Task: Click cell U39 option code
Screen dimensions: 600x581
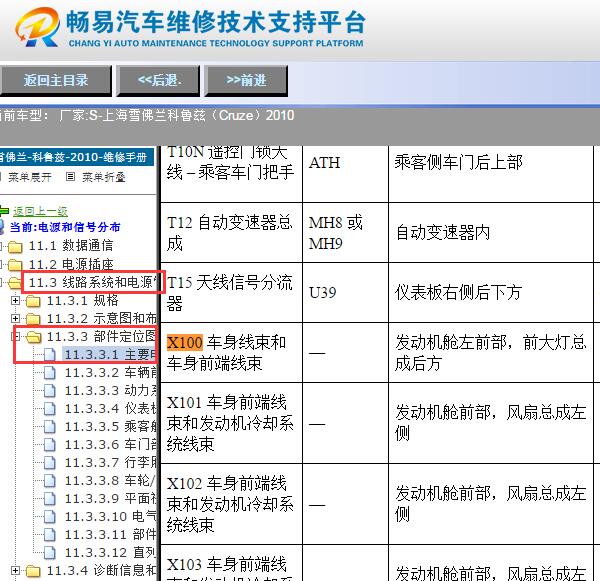Action: (x=346, y=293)
